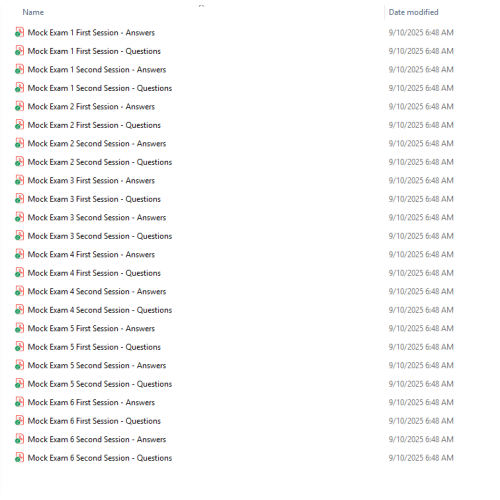Image resolution: width=500 pixels, height=500 pixels.
Task: Click PDF icon of Mock Exam 6 Second Session - Answers
Action: 19,439
